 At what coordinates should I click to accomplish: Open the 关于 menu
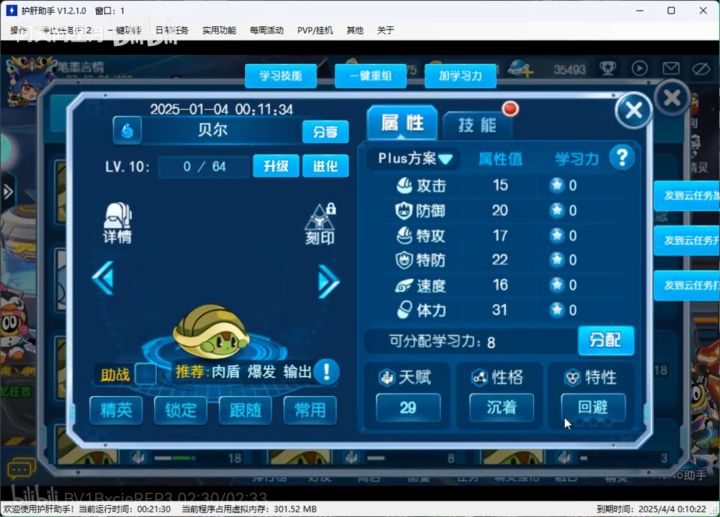pyautogui.click(x=385, y=30)
